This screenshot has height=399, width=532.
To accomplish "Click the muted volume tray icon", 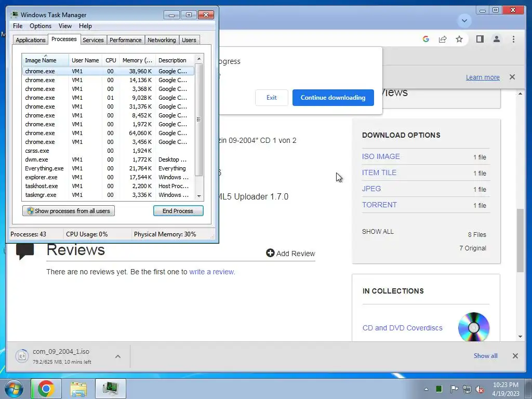I will [x=480, y=389].
